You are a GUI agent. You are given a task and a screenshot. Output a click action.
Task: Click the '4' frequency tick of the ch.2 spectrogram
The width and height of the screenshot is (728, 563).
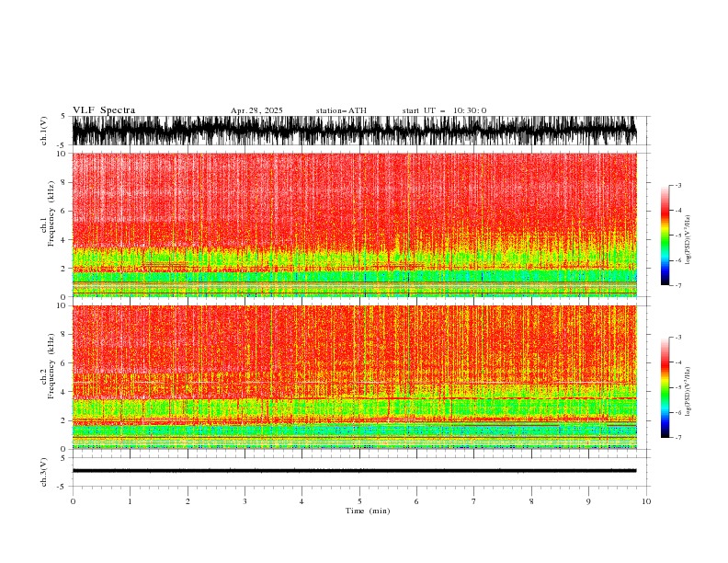click(x=64, y=392)
